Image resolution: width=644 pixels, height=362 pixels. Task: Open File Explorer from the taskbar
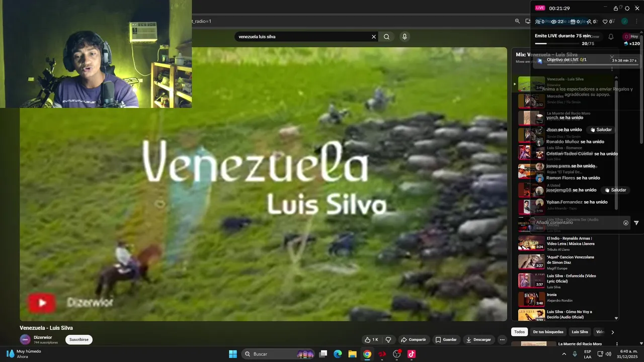point(353,354)
